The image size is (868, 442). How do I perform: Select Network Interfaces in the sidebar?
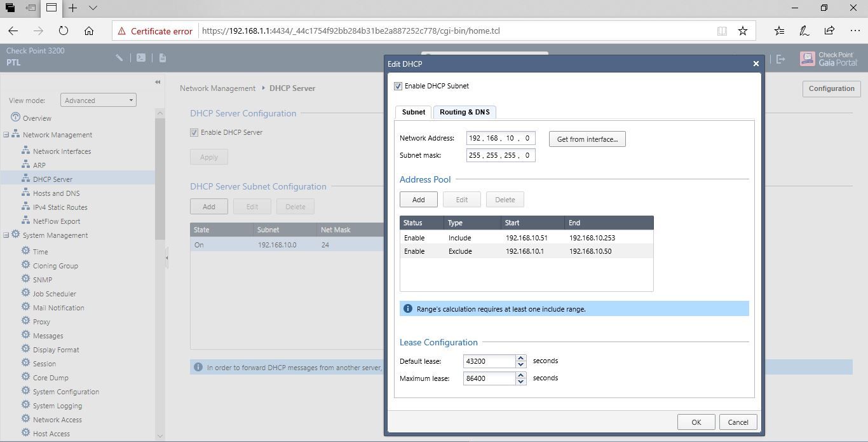coord(62,151)
